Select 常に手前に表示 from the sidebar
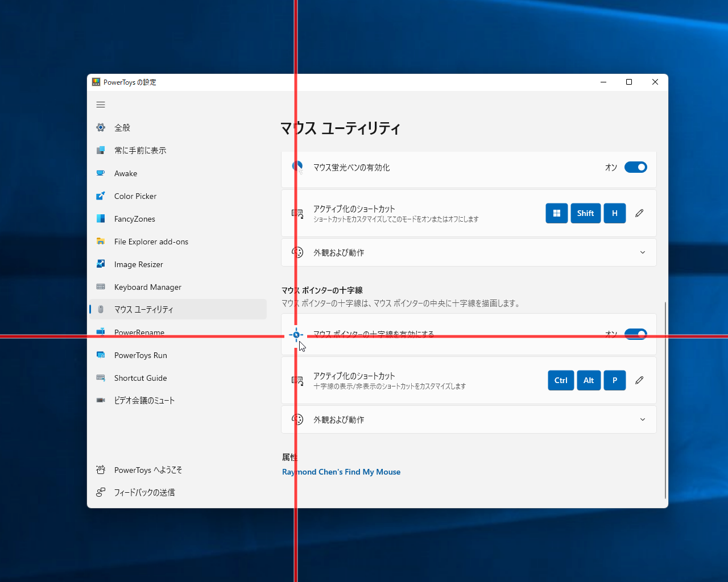 pos(140,150)
